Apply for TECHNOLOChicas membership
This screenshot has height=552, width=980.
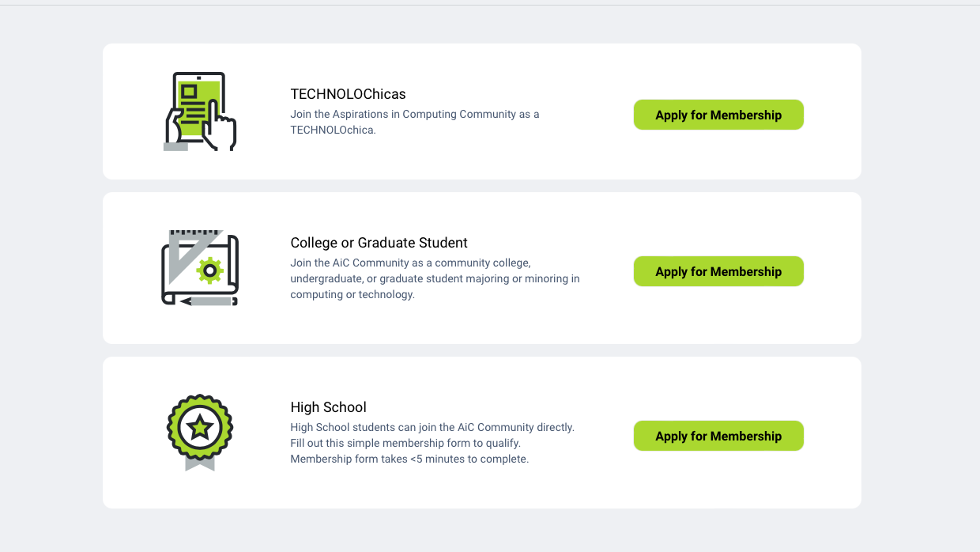click(x=718, y=115)
